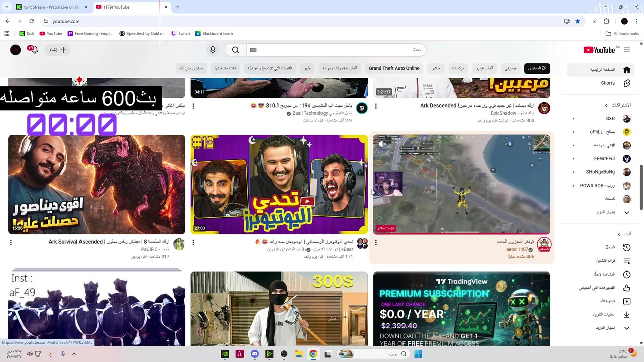Open Blackboard Learn bookmark
The width and height of the screenshot is (644, 362).
(x=214, y=34)
